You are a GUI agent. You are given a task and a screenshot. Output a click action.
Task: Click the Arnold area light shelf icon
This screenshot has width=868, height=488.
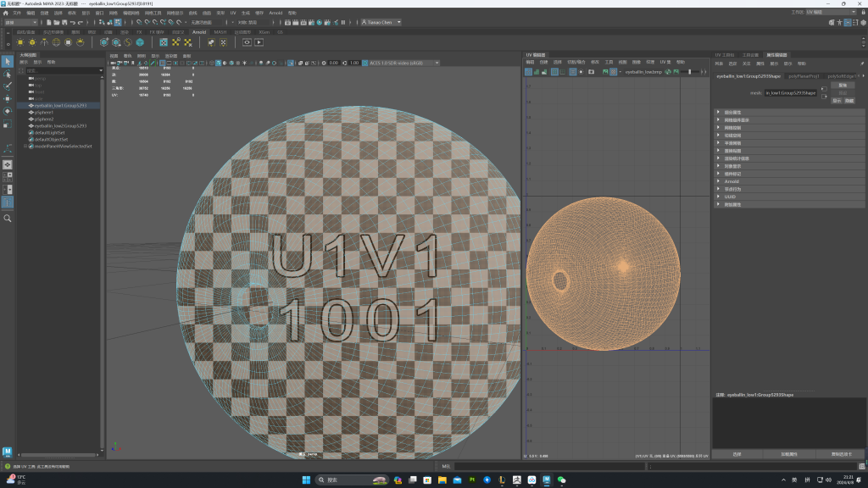tap(20, 42)
